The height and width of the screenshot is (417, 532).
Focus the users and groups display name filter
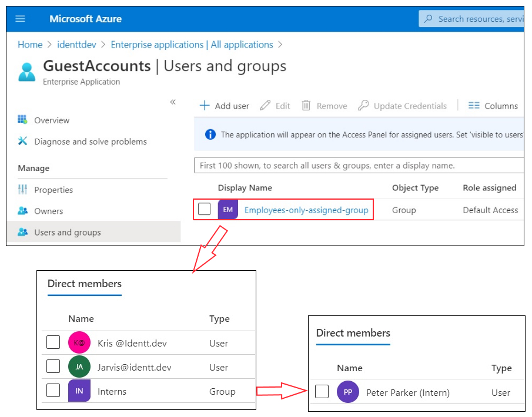359,166
